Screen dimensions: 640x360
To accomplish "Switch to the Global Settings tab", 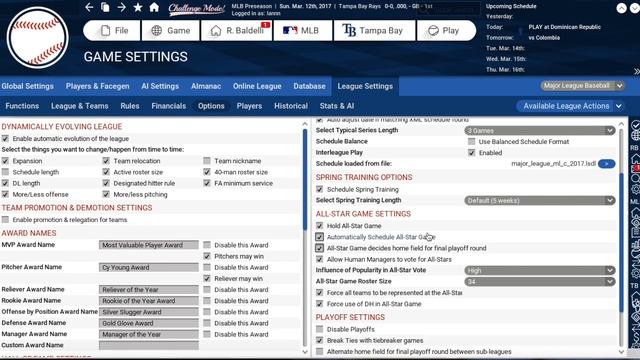I will [27, 86].
